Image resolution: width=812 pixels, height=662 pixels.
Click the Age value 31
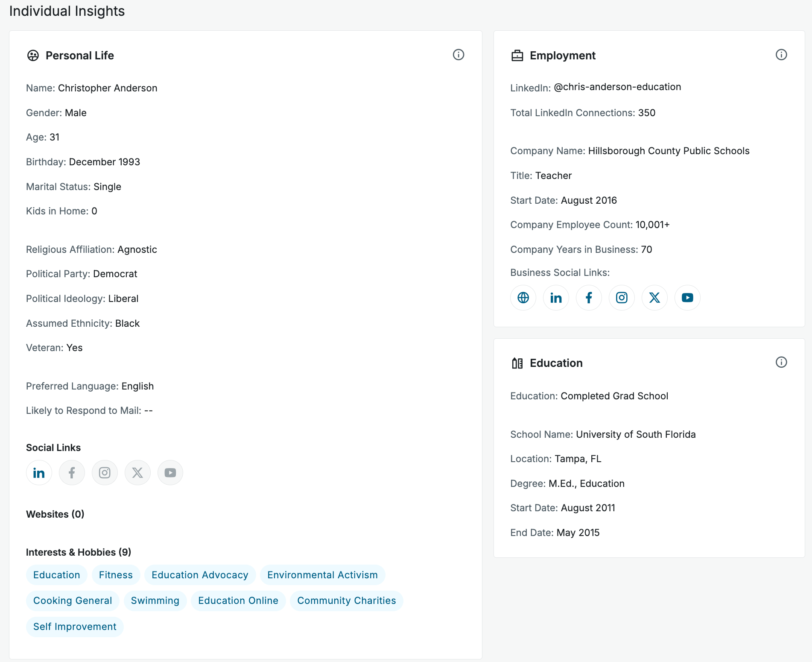pyautogui.click(x=54, y=137)
